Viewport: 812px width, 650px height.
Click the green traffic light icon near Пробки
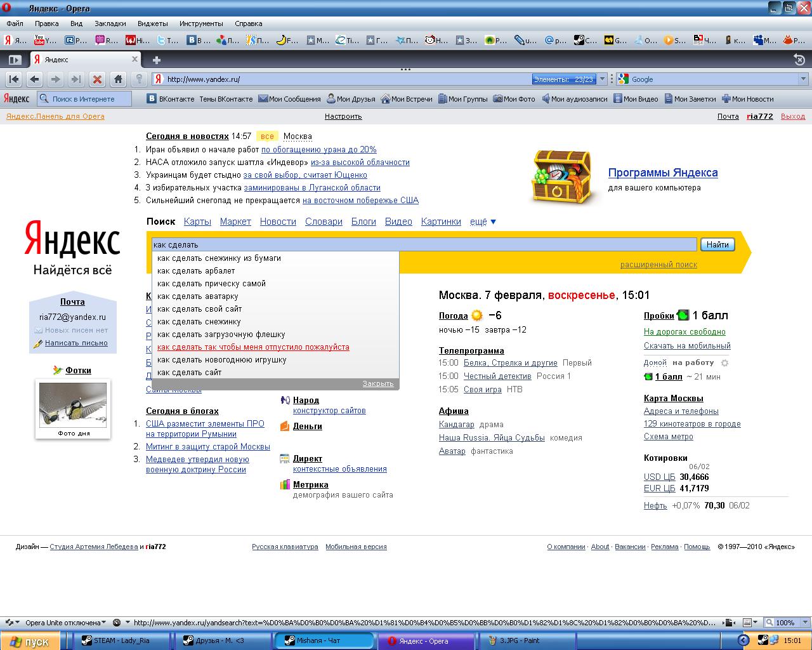[x=683, y=315]
